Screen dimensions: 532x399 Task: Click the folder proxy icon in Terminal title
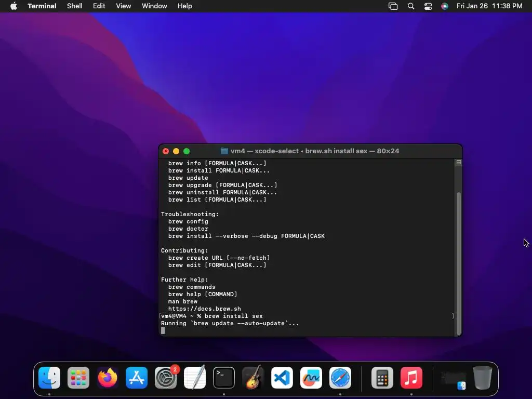point(224,151)
